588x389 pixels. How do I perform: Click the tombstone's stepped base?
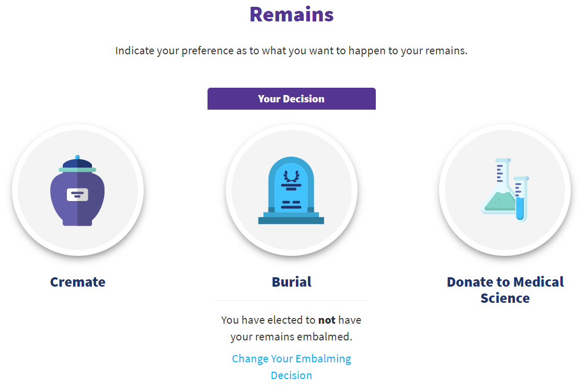click(291, 218)
